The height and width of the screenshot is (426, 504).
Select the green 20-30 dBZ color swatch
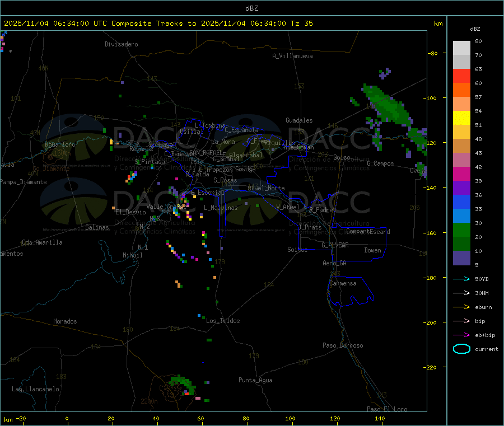461,230
